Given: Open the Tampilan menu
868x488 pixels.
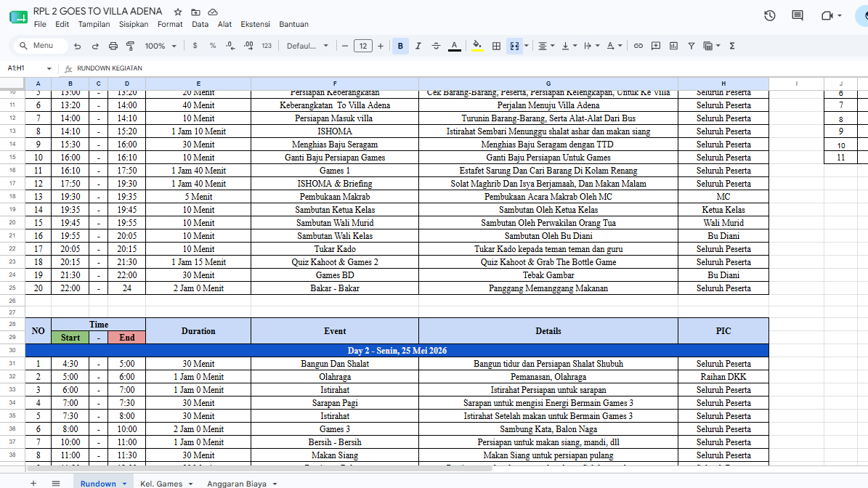Looking at the screenshot, I should (94, 25).
